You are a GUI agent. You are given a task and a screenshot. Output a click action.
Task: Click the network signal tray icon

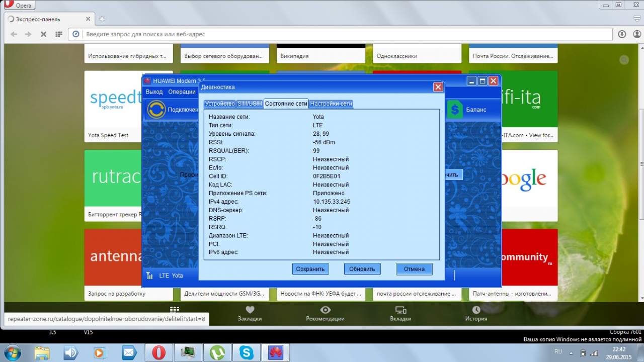(x=594, y=352)
